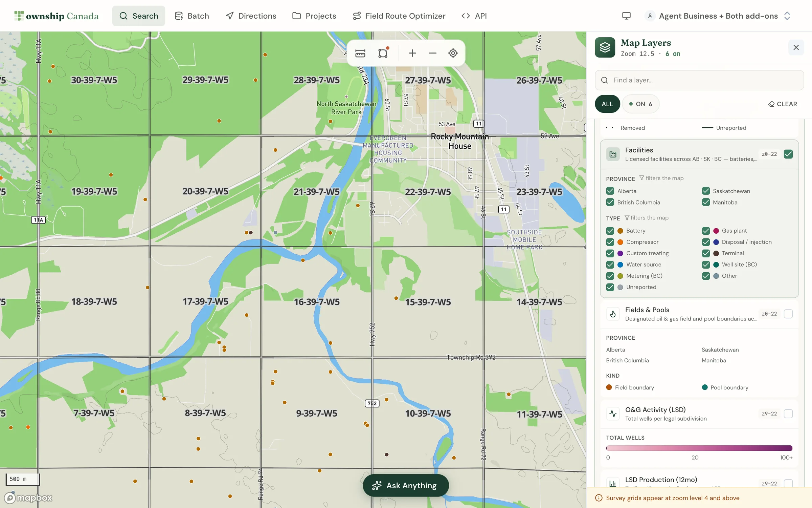Click the filter icon beside TYPE
812x508 pixels.
point(626,218)
